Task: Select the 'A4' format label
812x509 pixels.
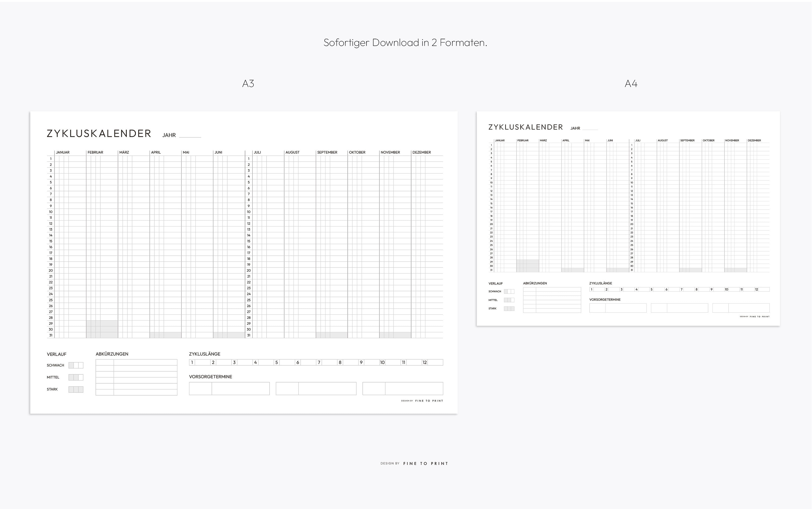Action: (631, 83)
